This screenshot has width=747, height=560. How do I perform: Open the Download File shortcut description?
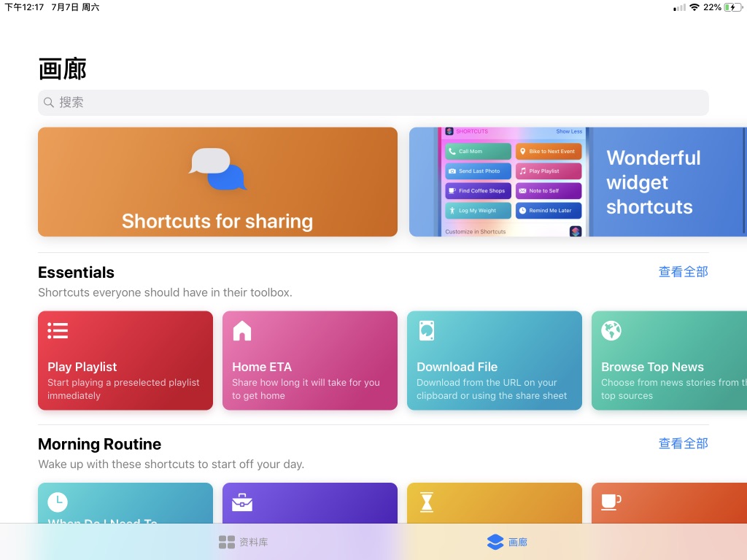point(492,389)
